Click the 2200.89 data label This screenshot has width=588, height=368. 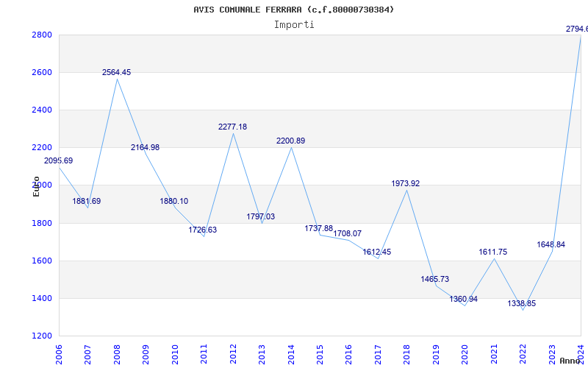290,141
